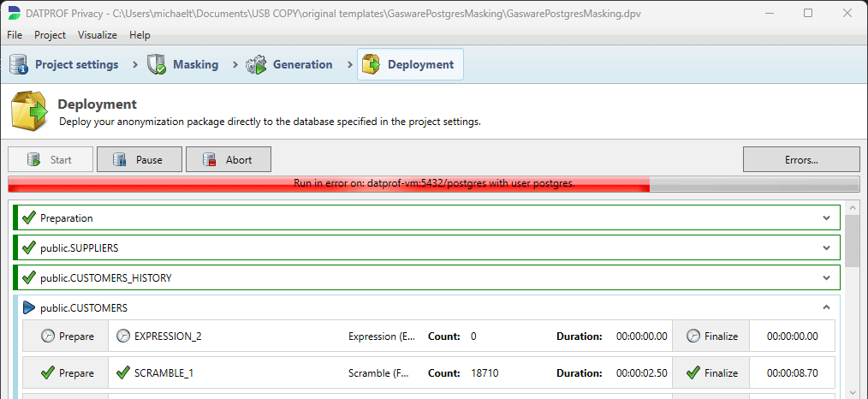Expand the public.CUSTOMERS_HISTORY section chevron
The height and width of the screenshot is (399, 868).
(826, 278)
